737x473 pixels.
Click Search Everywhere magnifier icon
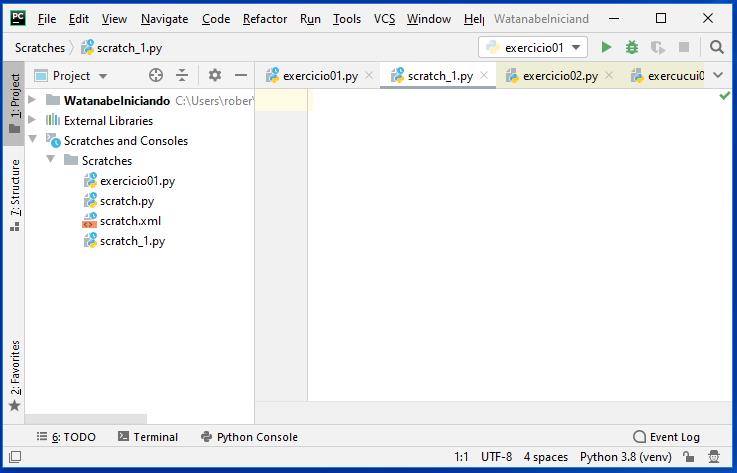(x=717, y=47)
